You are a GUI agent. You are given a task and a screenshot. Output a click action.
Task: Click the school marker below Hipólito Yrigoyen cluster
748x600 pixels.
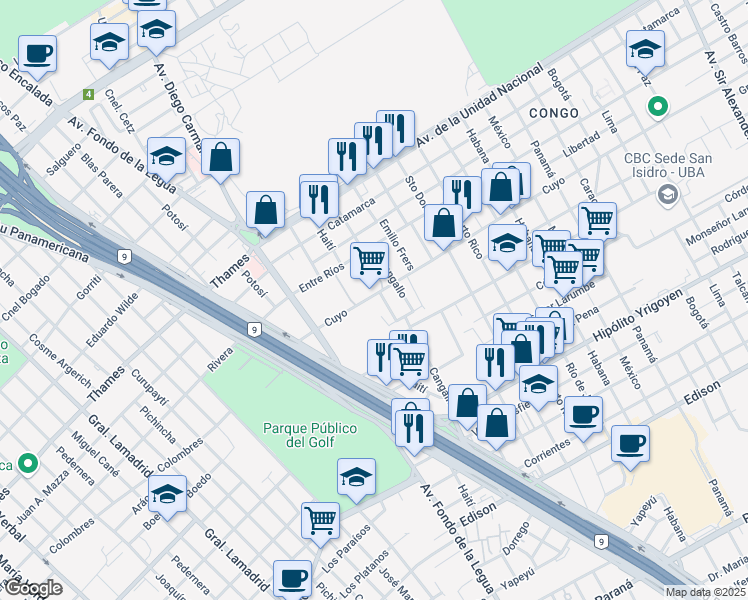tap(539, 385)
